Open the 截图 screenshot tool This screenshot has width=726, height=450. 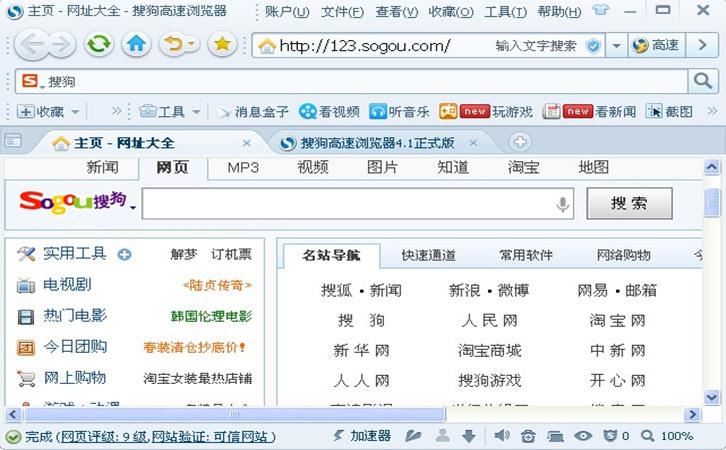point(669,112)
